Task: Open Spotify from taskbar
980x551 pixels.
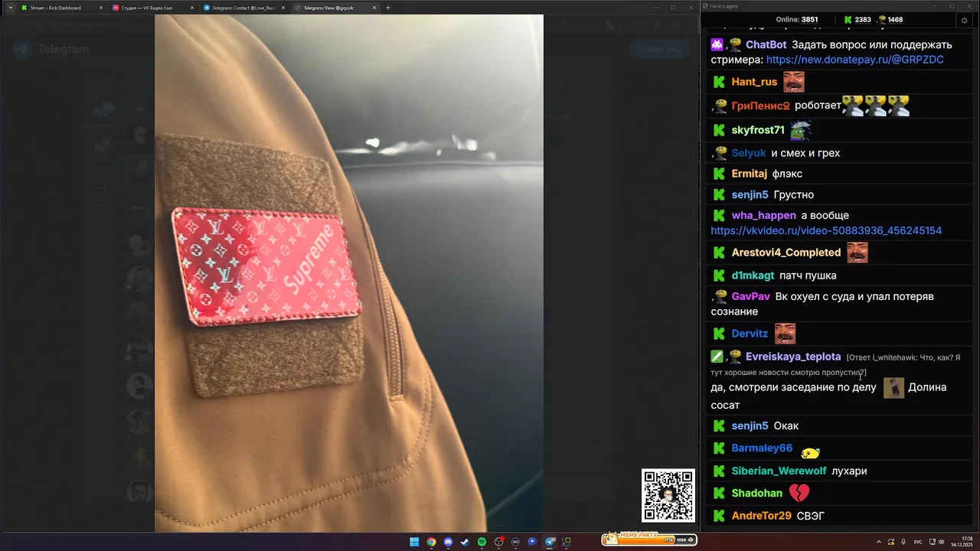Action: tap(482, 542)
